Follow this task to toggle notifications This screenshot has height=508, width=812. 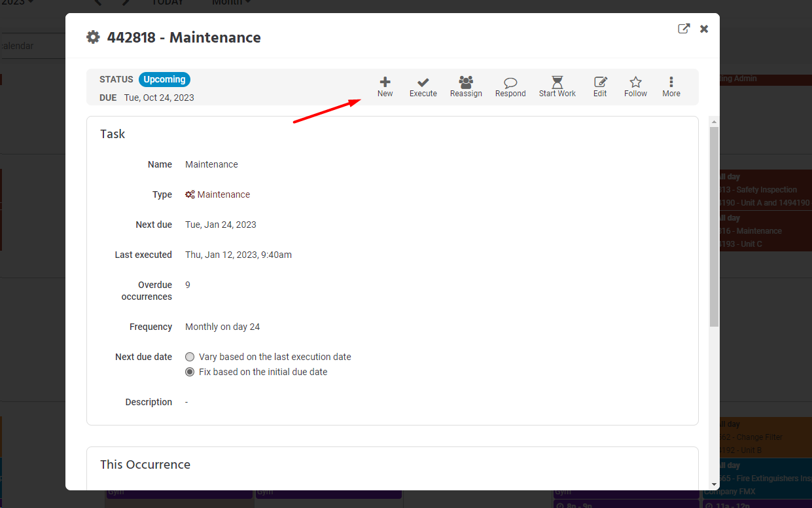[x=635, y=86]
